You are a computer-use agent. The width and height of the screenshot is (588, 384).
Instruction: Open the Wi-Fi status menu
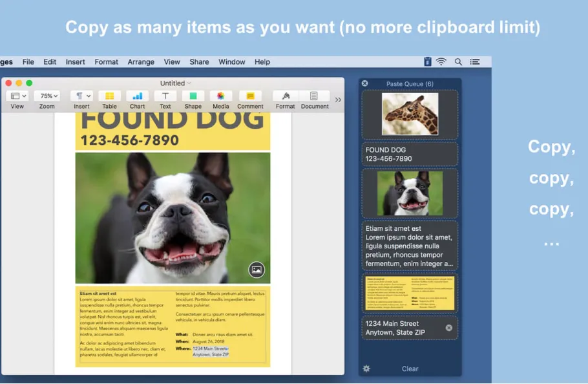441,62
